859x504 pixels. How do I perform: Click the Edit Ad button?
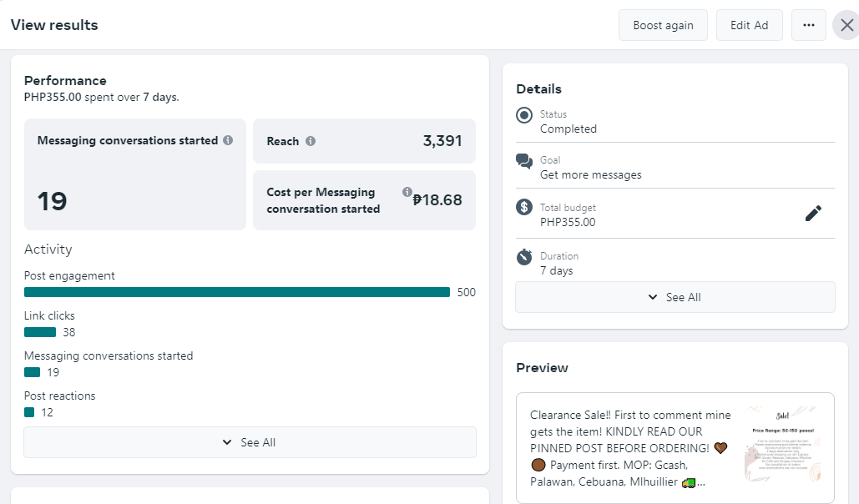tap(749, 25)
